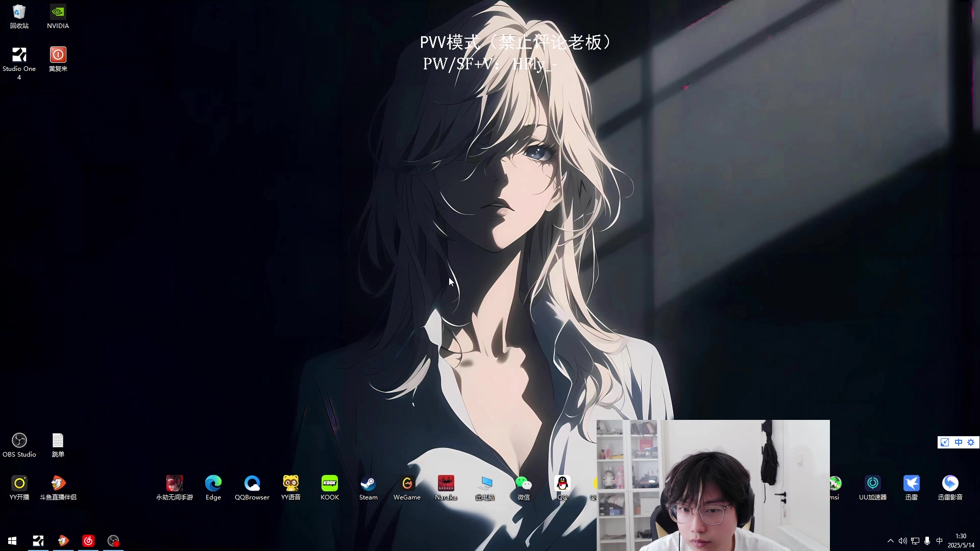Open the 迅雷 desktop shortcut
The width and height of the screenshot is (980, 551).
(912, 488)
